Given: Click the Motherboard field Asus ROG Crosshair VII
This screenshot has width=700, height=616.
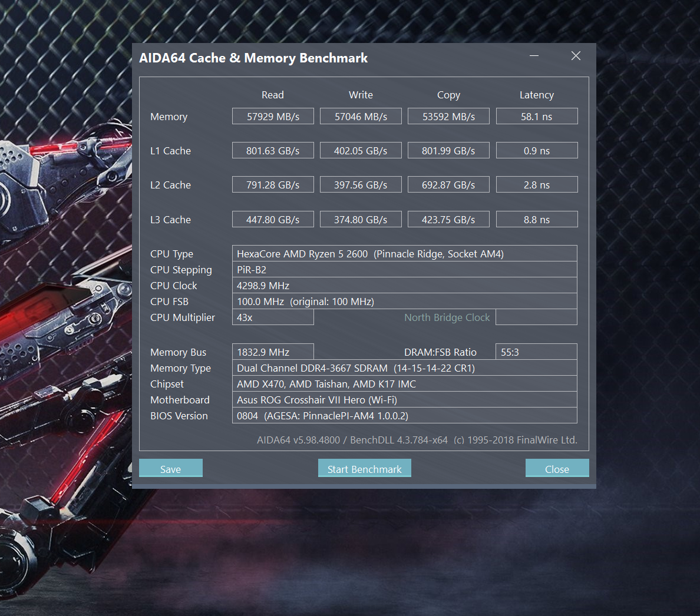Looking at the screenshot, I should 404,400.
